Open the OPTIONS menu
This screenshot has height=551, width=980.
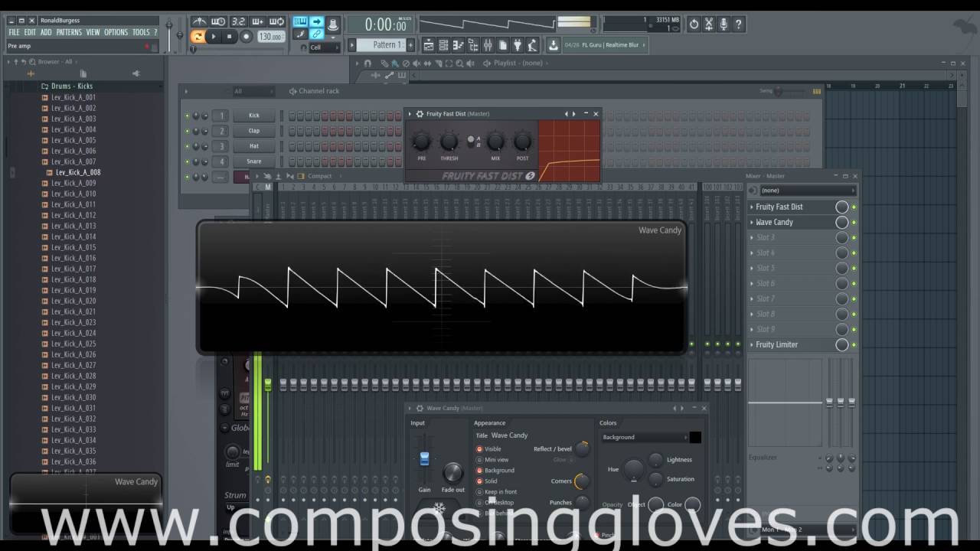116,32
